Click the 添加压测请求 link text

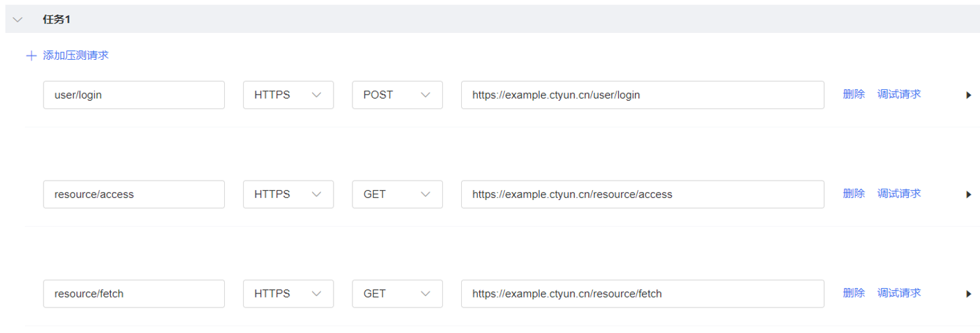tap(75, 56)
